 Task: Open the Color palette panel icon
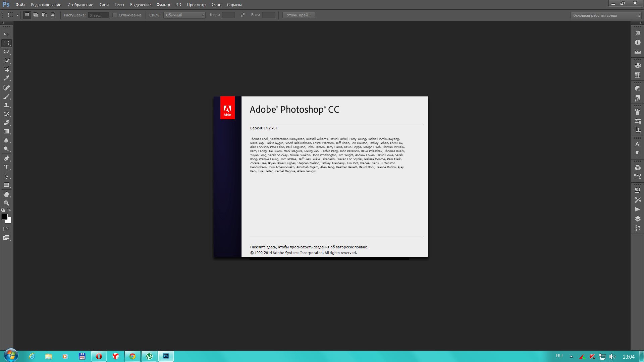click(638, 65)
